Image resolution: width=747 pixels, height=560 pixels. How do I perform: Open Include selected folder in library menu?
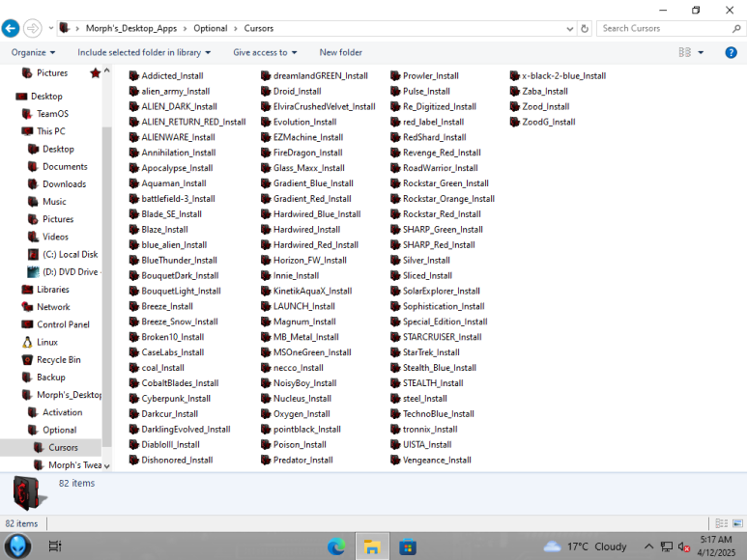144,52
